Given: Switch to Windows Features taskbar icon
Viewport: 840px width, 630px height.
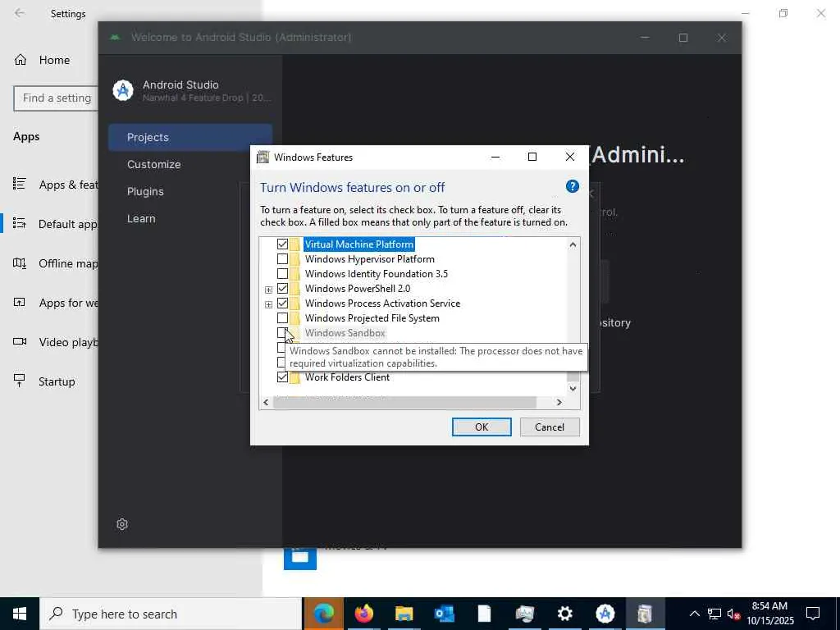Looking at the screenshot, I should [x=645, y=614].
